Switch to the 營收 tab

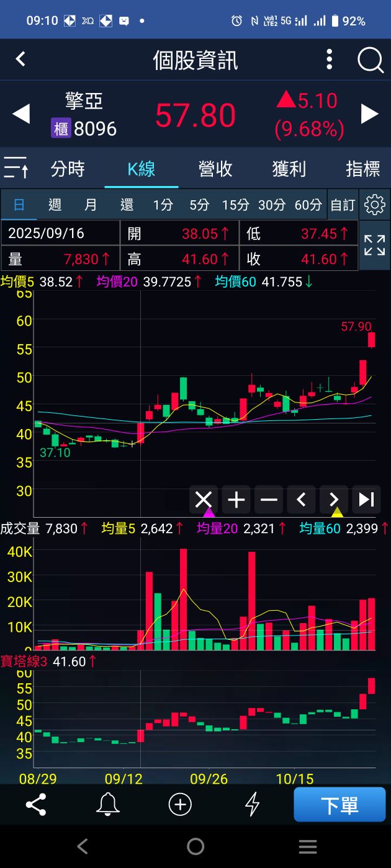[x=215, y=169]
